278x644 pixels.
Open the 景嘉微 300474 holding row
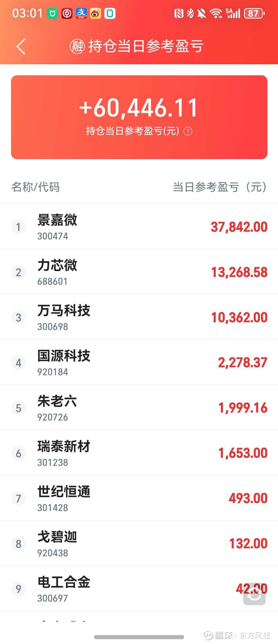139,227
